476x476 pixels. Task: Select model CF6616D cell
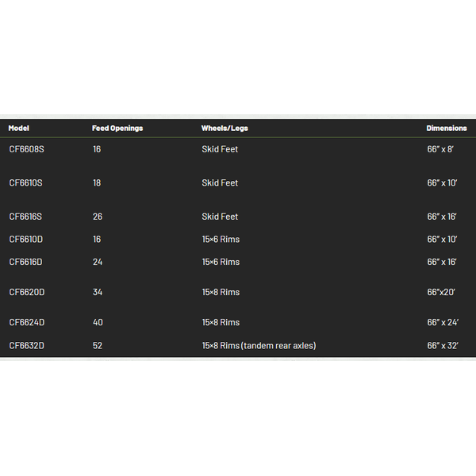(x=26, y=262)
